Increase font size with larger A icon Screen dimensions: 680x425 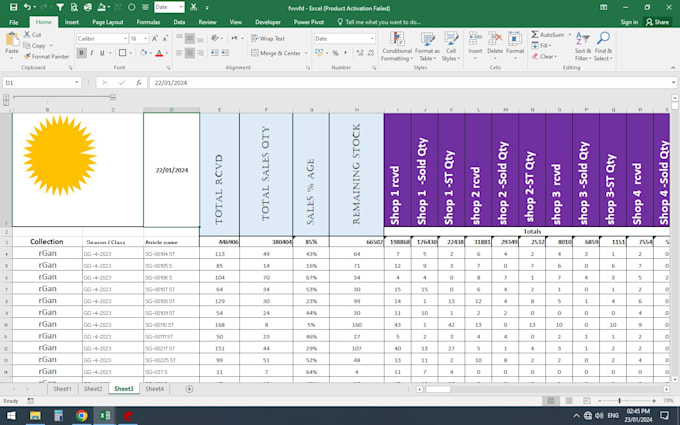pyautogui.click(x=155, y=39)
